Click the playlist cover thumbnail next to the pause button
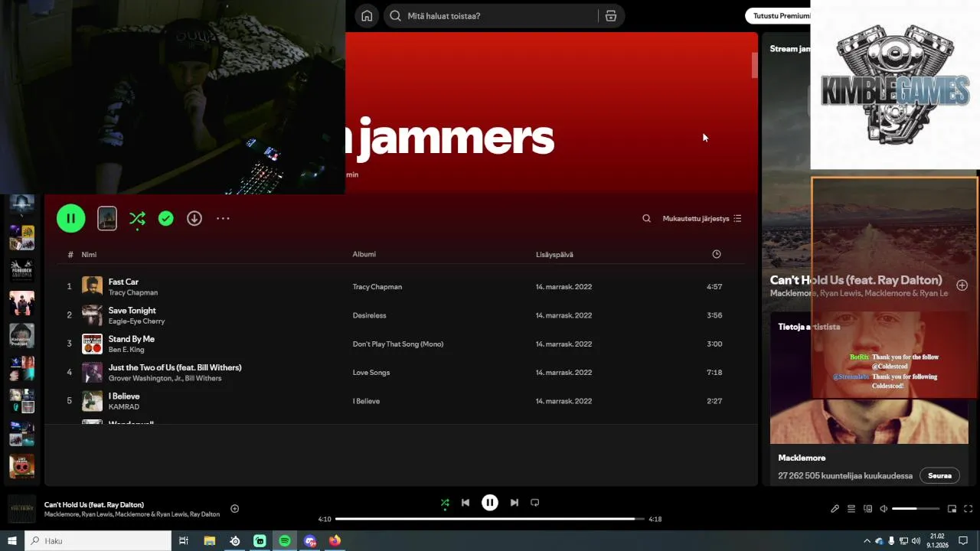980x551 pixels. tap(107, 219)
